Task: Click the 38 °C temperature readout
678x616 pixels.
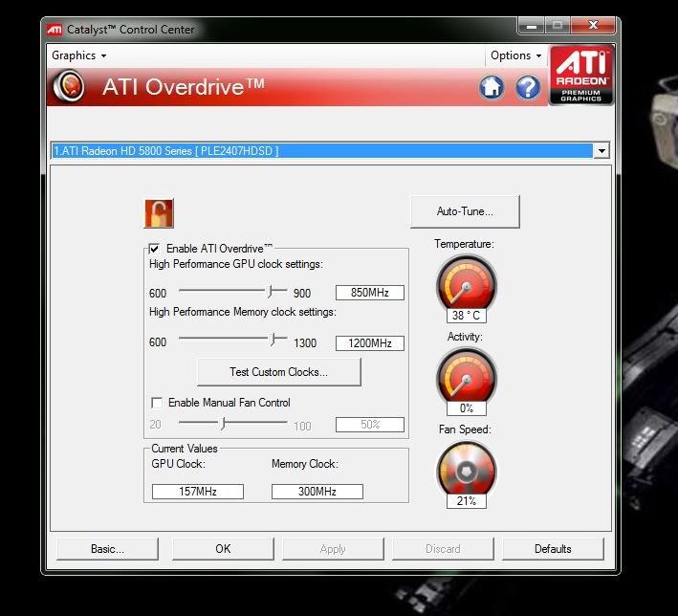Action: pyautogui.click(x=466, y=316)
